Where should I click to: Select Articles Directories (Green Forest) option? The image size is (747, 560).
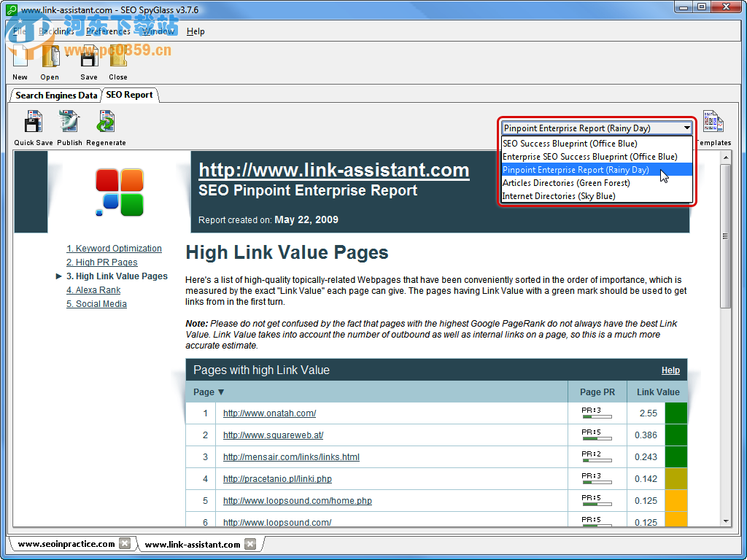(x=566, y=183)
